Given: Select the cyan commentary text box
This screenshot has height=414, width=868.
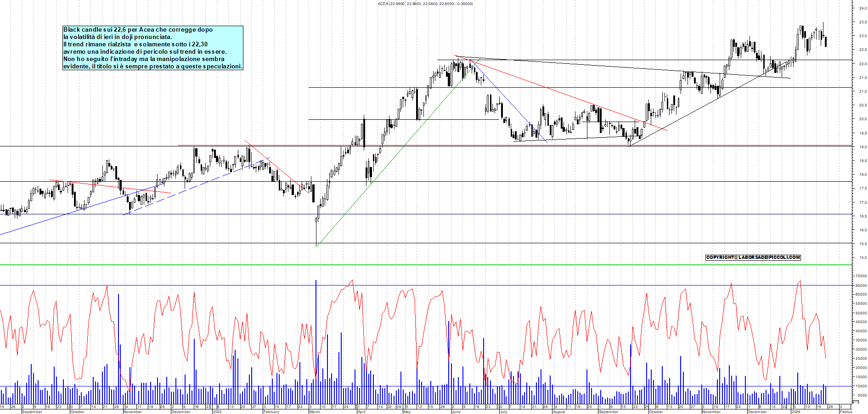Looking at the screenshot, I should click(x=152, y=48).
